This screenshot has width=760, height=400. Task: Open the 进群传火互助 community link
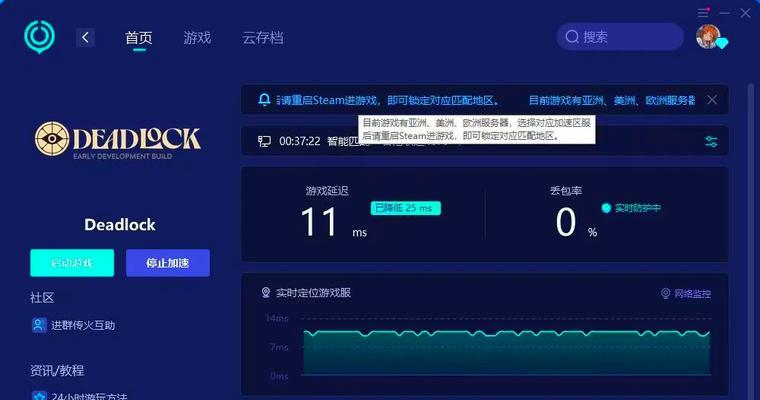[x=83, y=325]
